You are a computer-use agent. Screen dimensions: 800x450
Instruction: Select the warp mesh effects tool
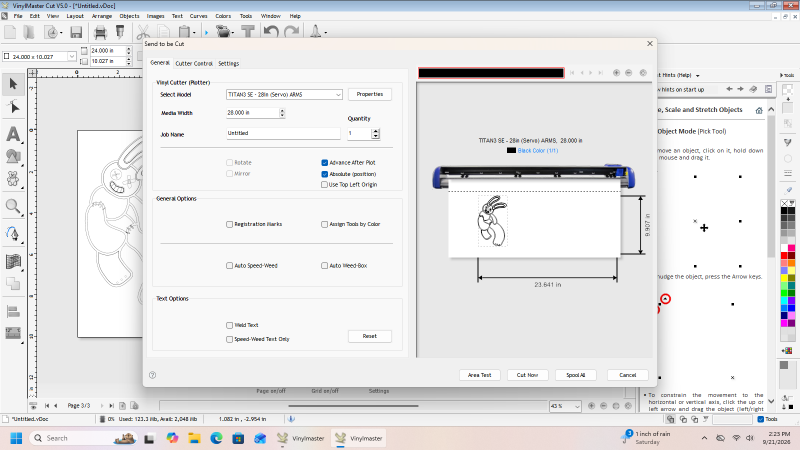13,261
